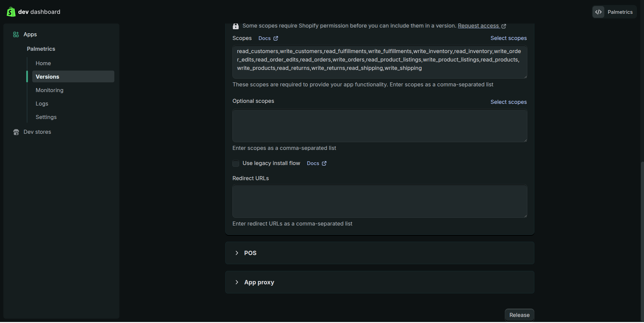Open the Monitoring page in sidebar
Image resolution: width=644 pixels, height=323 pixels.
click(49, 90)
